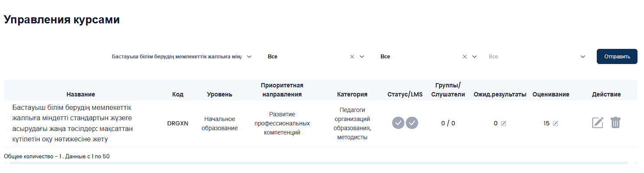Open the greyed Все dropdown beside Отправить
This screenshot has width=644, height=173.
coord(583,57)
